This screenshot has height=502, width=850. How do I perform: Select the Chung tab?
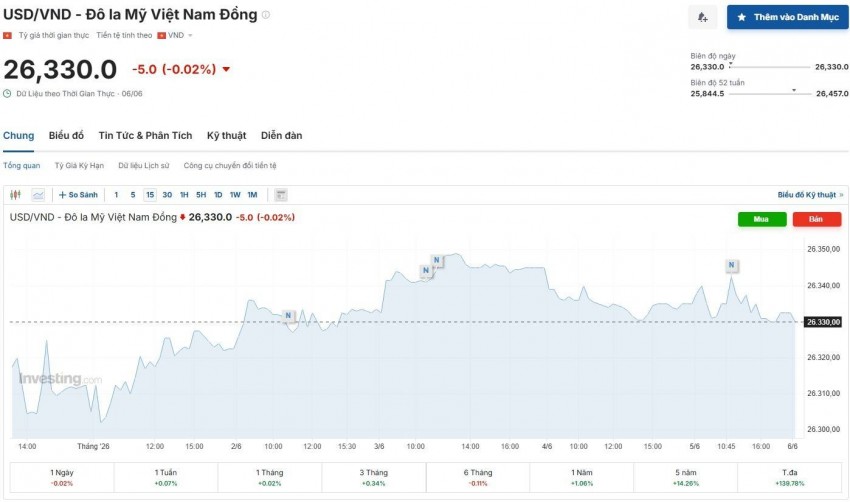(x=18, y=136)
